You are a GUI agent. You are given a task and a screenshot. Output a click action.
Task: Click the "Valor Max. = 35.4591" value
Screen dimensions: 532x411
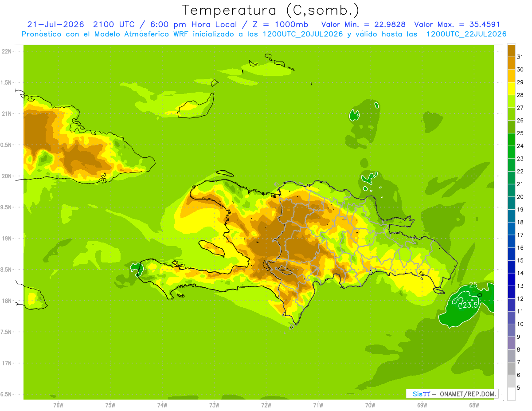(x=457, y=24)
